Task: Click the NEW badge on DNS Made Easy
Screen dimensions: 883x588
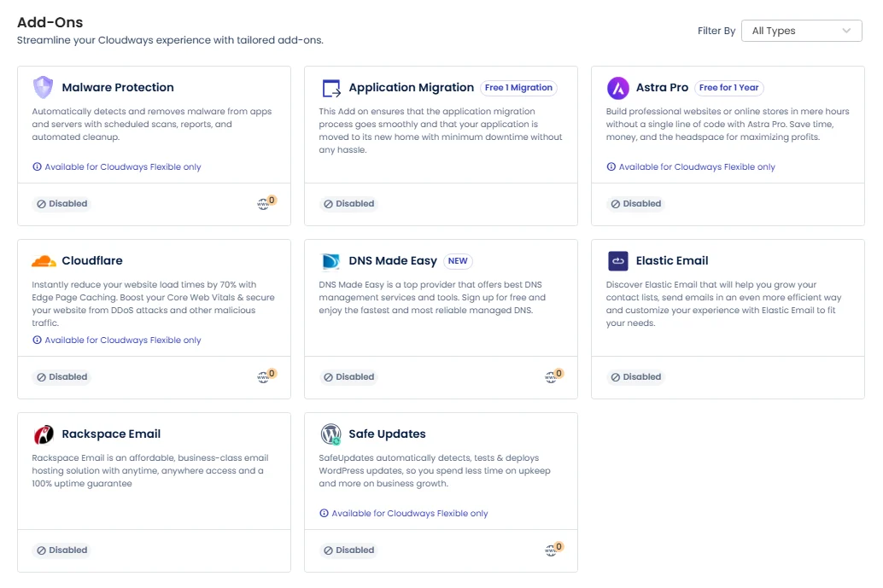Action: coord(459,260)
